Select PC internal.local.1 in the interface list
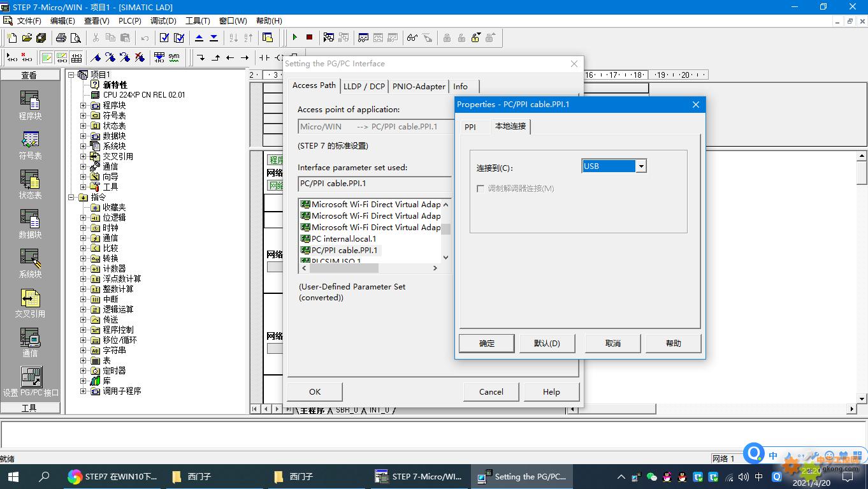 (x=344, y=238)
